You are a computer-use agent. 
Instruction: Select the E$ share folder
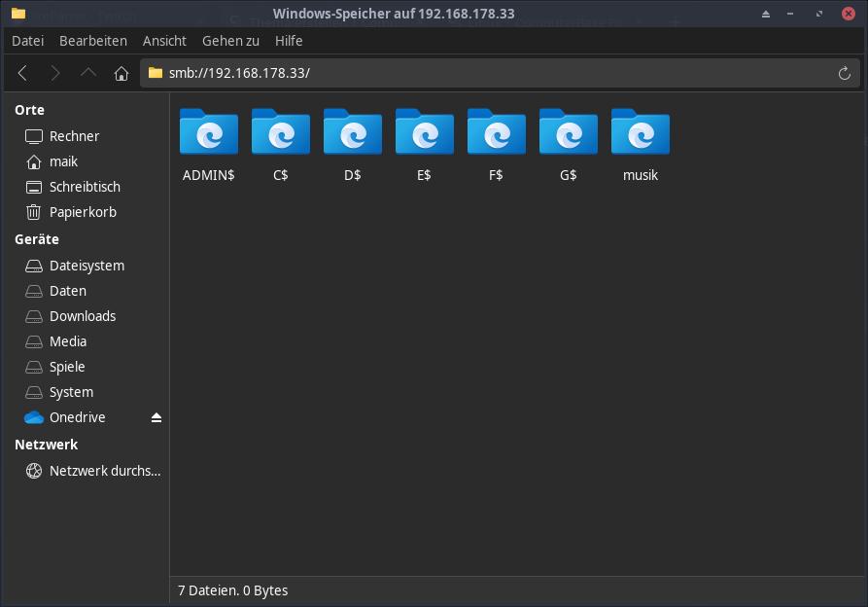click(x=425, y=145)
